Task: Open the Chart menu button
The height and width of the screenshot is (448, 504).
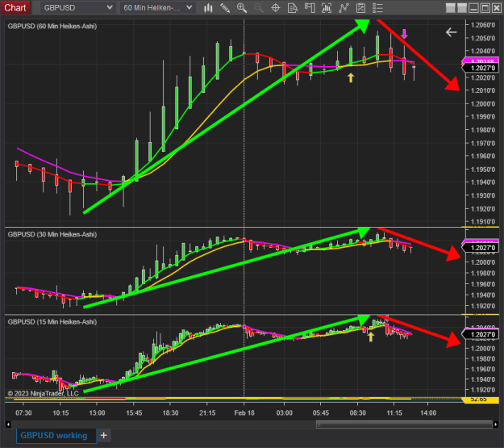Action: (x=15, y=7)
